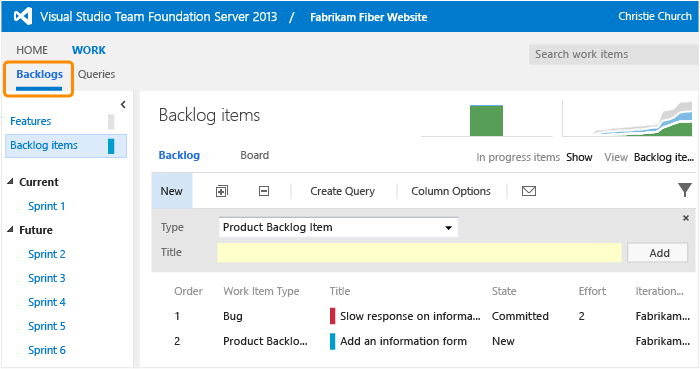The height and width of the screenshot is (369, 700).
Task: Open Sprint 3
Action: 46,278
